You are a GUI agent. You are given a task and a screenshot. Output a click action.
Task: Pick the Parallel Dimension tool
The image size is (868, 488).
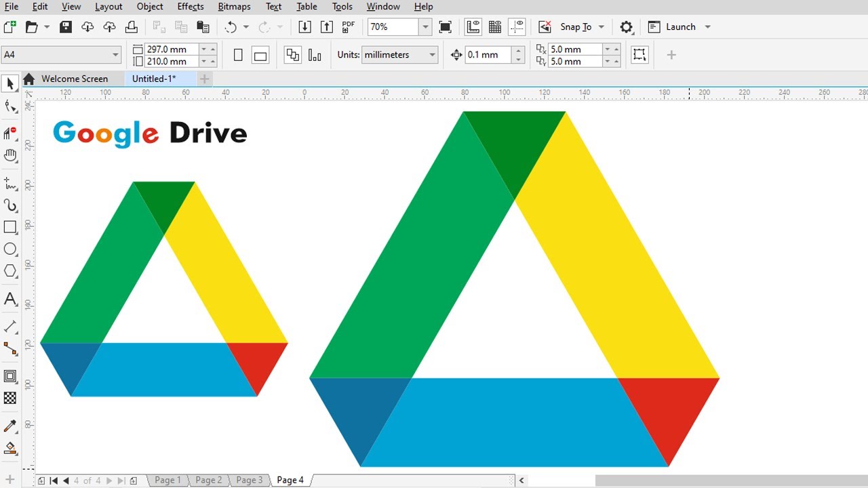coord(10,327)
